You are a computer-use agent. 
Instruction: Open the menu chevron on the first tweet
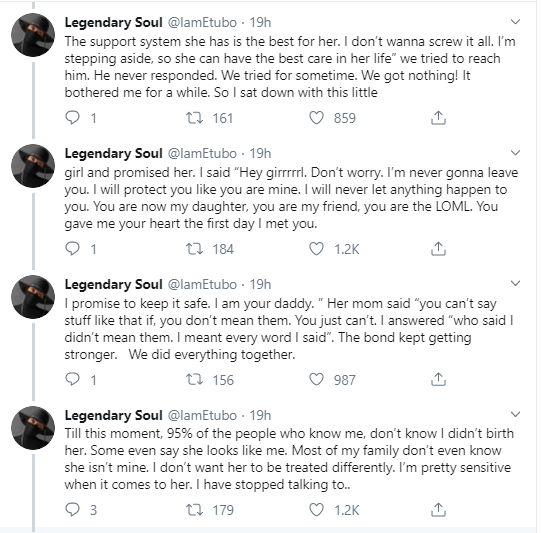[x=515, y=22]
